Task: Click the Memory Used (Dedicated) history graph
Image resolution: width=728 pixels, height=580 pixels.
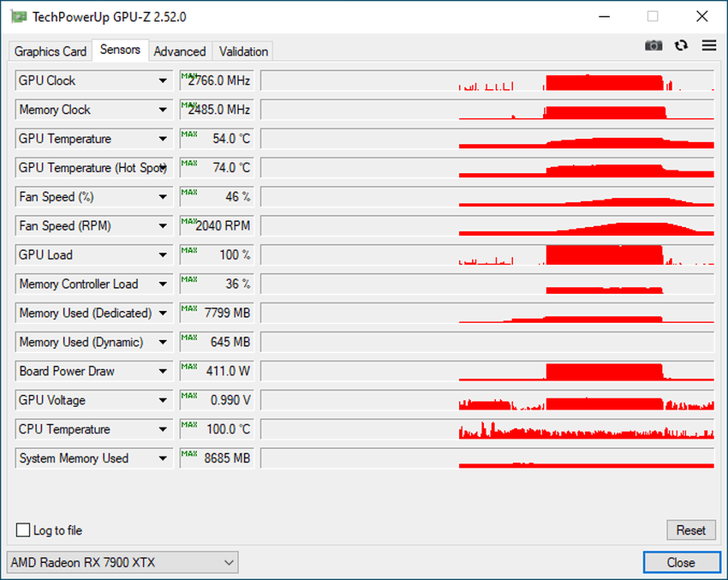Action: click(x=487, y=313)
